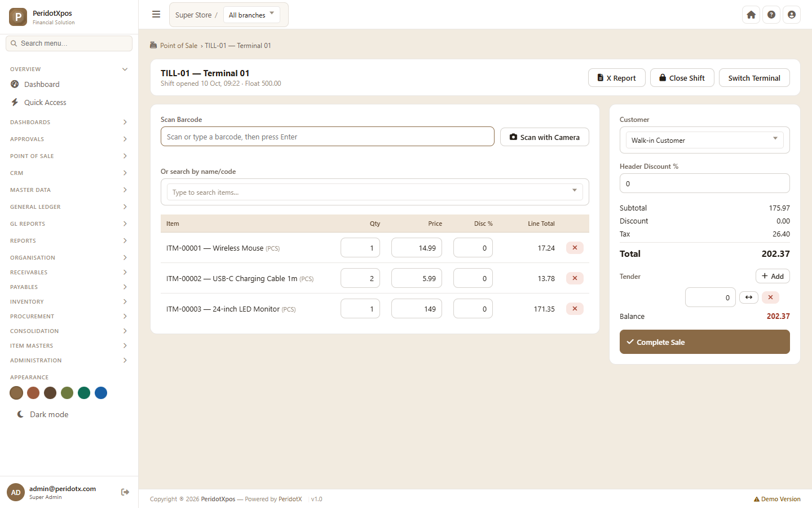Viewport: 812px width, 508px height.
Task: Click Switch Terminal
Action: (x=754, y=78)
